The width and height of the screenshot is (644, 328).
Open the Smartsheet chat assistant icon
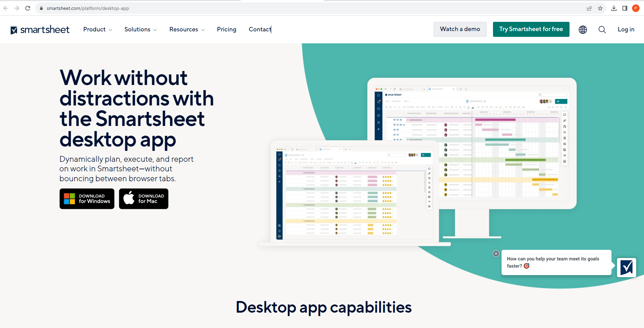click(626, 268)
